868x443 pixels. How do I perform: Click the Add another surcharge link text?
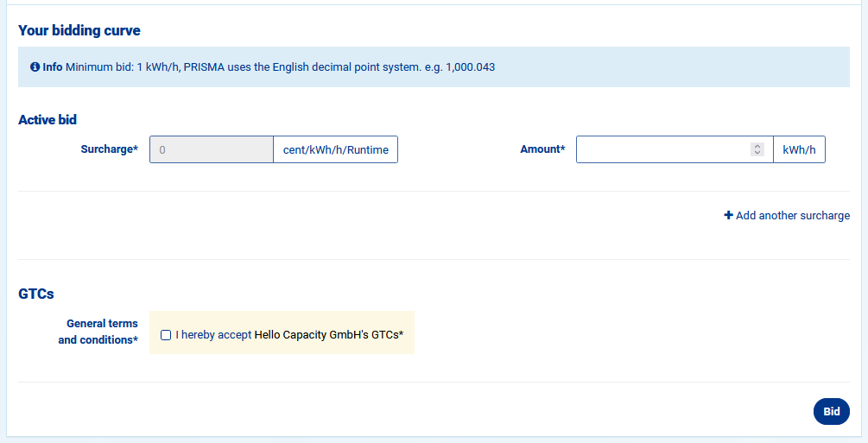[792, 216]
